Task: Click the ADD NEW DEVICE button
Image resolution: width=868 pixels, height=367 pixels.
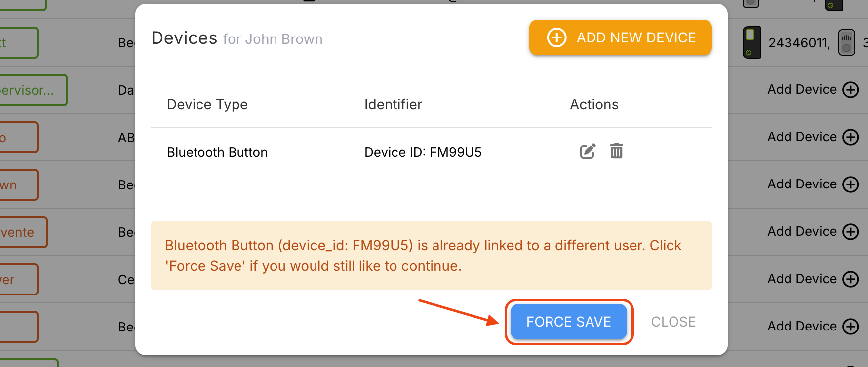Action: point(620,37)
